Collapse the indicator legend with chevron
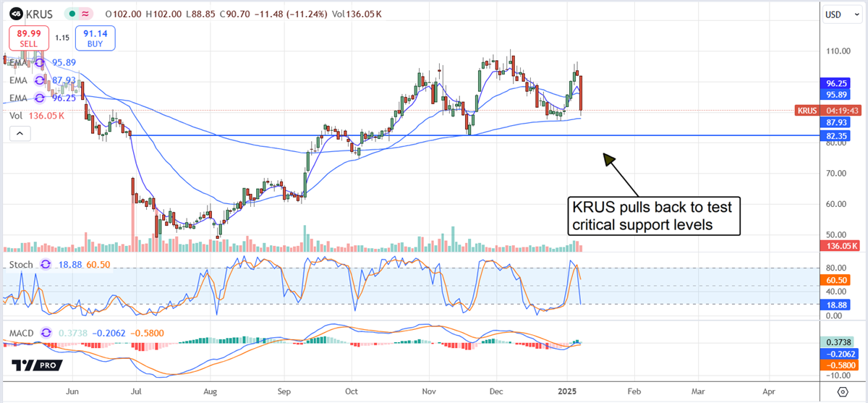This screenshot has width=868, height=403. click(20, 133)
